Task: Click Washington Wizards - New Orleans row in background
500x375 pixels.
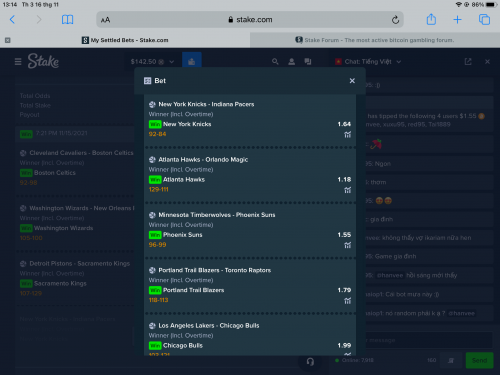Action: pyautogui.click(x=81, y=208)
